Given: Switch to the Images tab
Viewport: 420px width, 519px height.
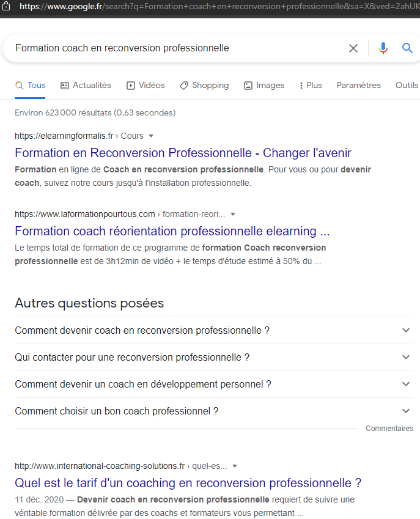Looking at the screenshot, I should 264,86.
